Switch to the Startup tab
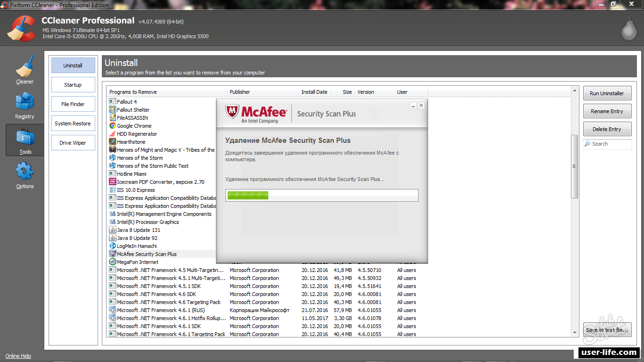Viewport: 644px width, 362px height. (x=73, y=85)
